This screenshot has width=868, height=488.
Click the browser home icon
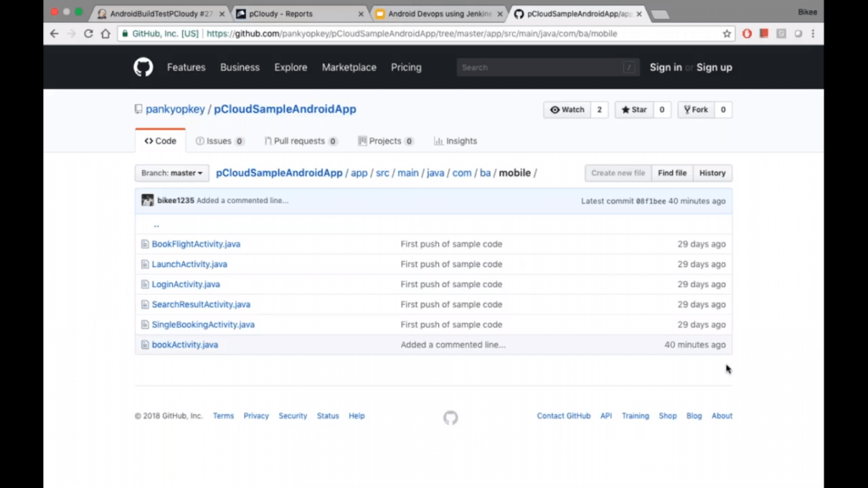106,34
